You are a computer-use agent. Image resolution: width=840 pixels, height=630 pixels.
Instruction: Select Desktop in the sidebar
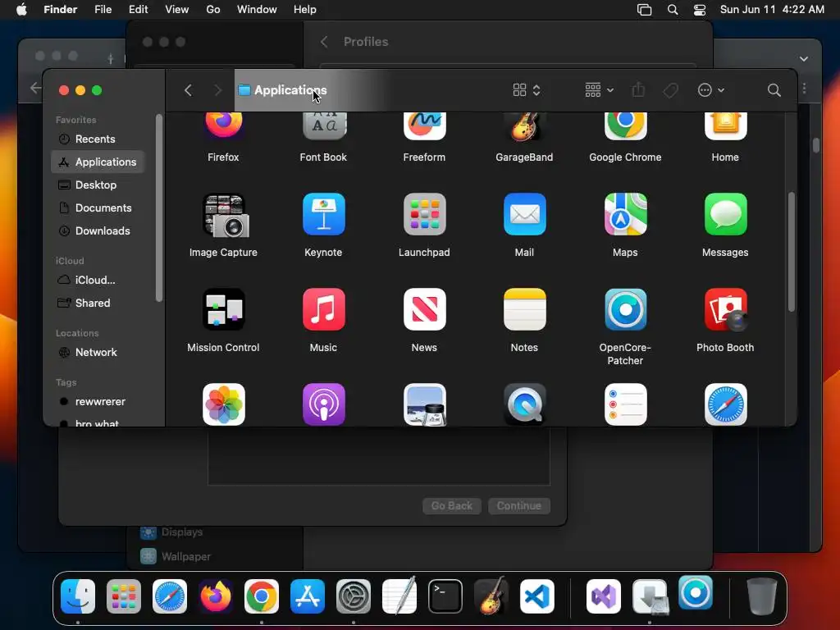(x=98, y=185)
